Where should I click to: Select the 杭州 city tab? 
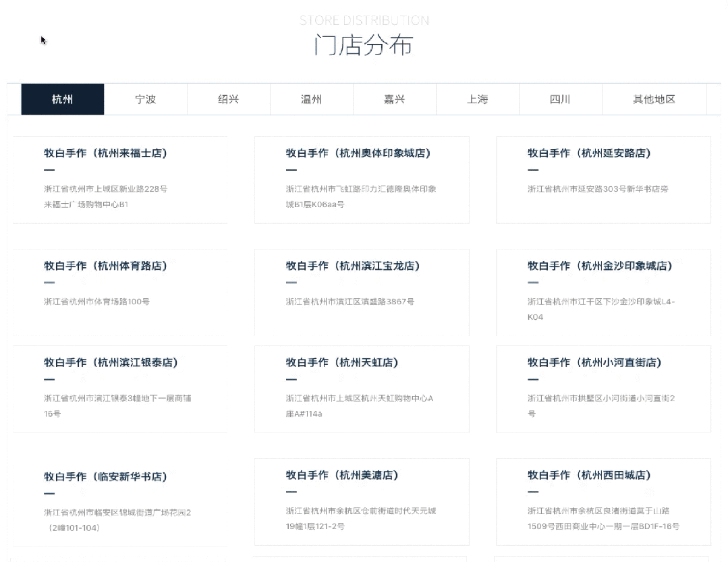(x=63, y=99)
